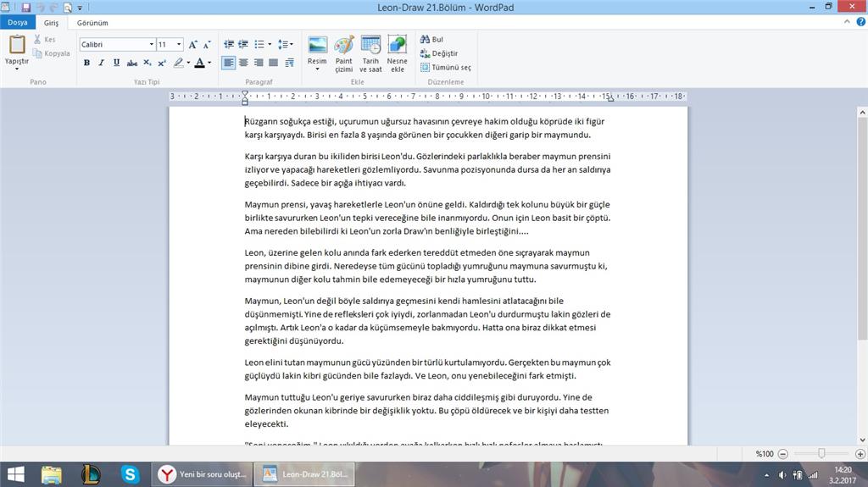
Task: Open highlight color dropdown arrow
Action: (188, 63)
